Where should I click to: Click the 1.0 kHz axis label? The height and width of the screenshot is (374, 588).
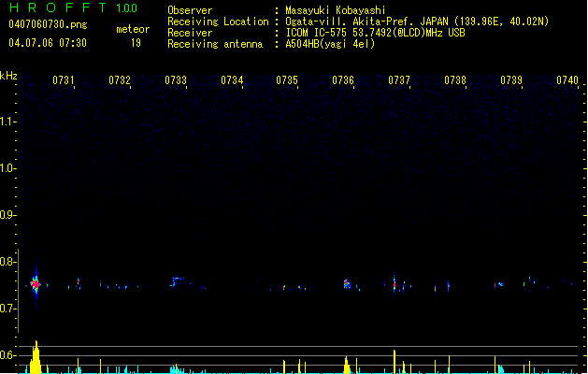coord(7,168)
